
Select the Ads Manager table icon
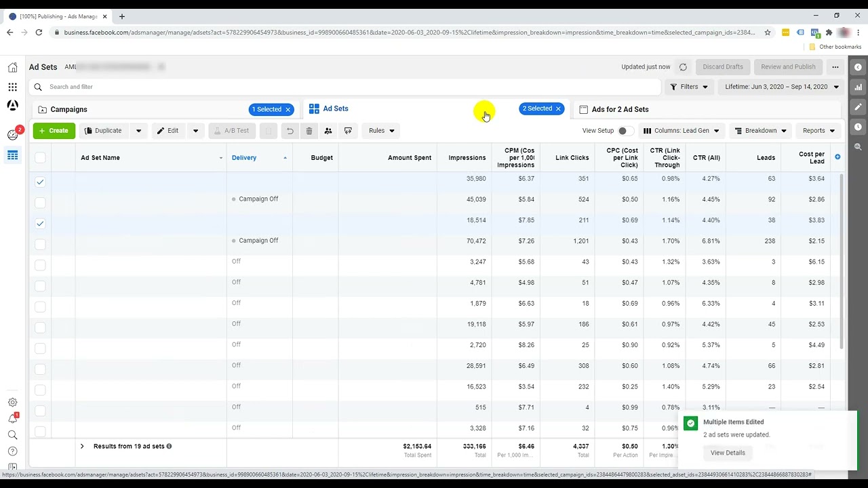point(12,156)
